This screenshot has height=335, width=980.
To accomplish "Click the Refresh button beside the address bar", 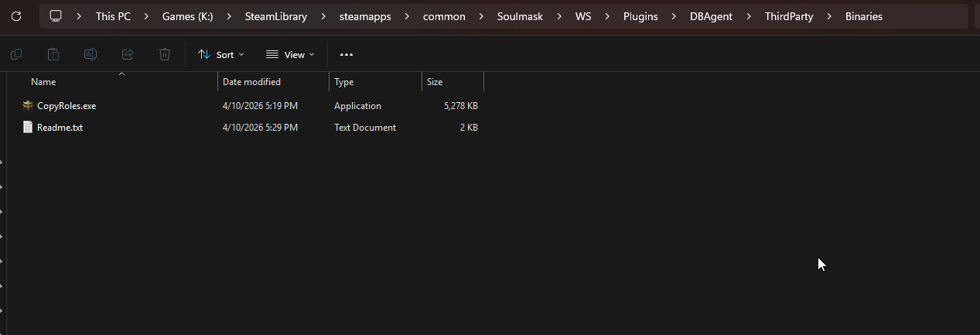I will pyautogui.click(x=16, y=15).
